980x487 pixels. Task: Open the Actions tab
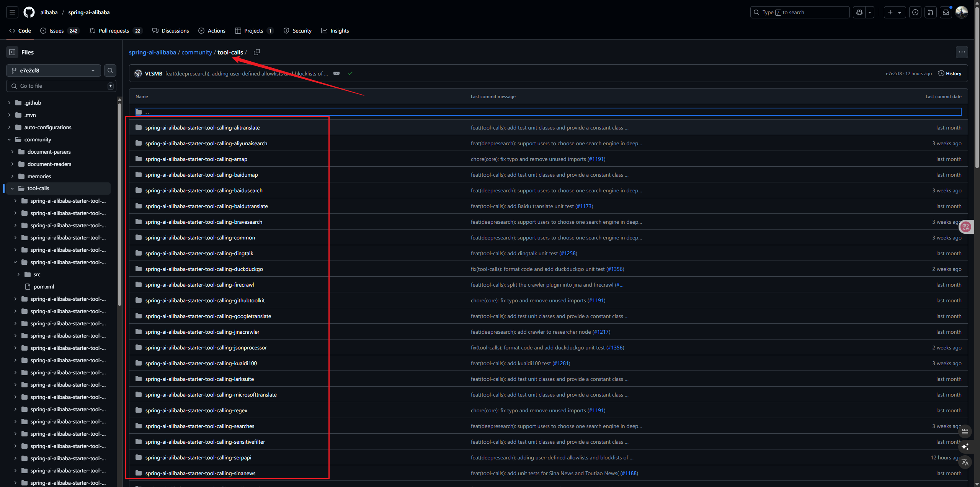pos(212,31)
